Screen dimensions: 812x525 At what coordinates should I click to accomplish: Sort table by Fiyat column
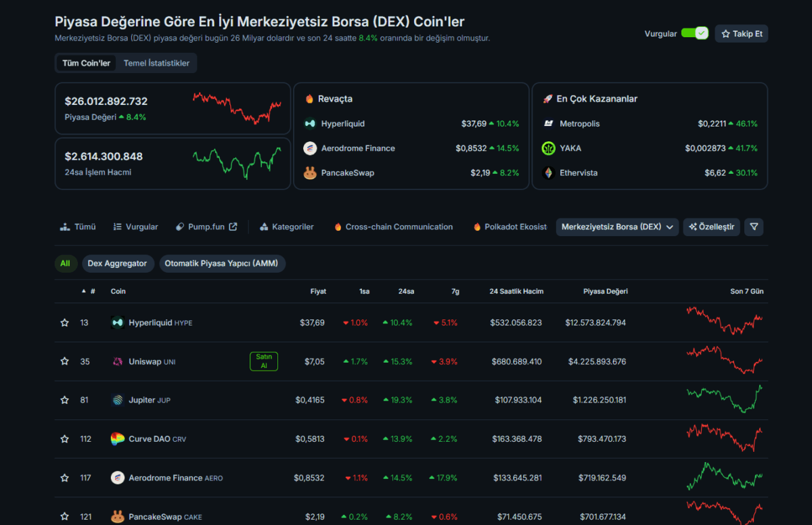point(318,291)
